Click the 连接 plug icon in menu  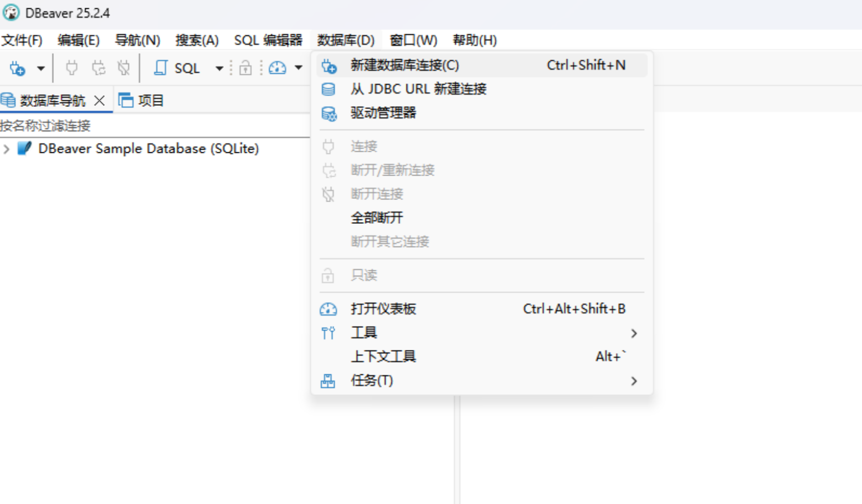329,147
